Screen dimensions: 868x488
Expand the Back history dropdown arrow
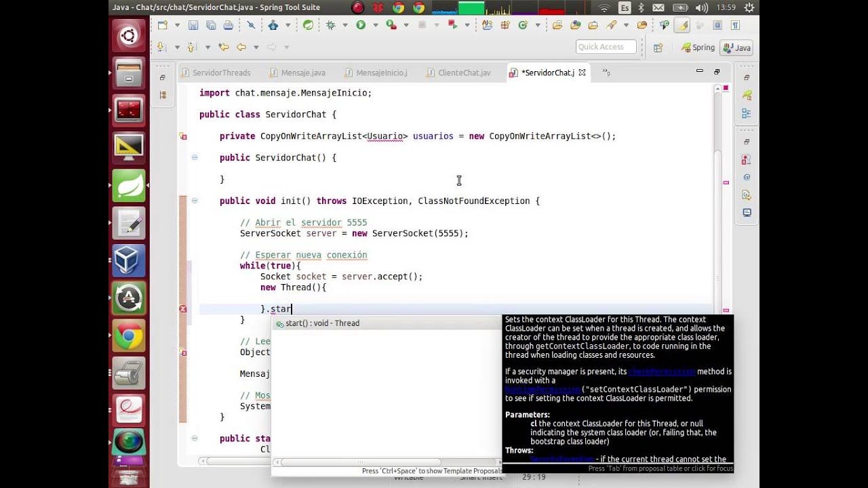256,47
